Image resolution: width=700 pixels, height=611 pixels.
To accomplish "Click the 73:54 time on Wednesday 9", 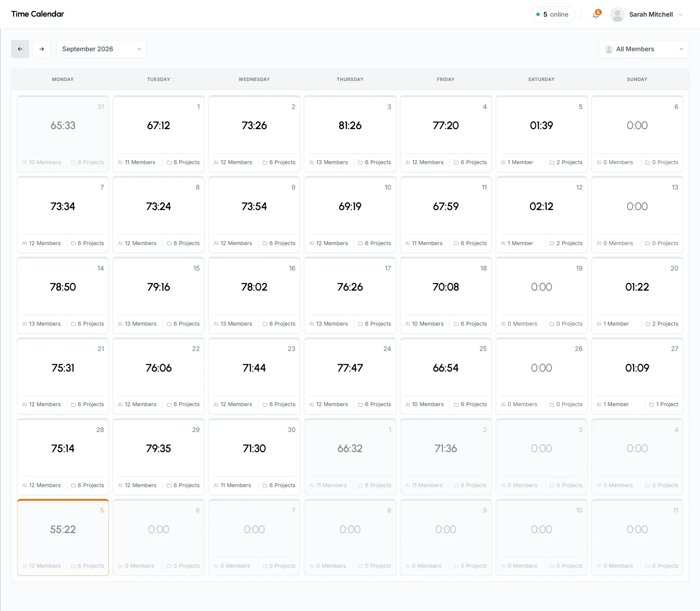I will 254,207.
